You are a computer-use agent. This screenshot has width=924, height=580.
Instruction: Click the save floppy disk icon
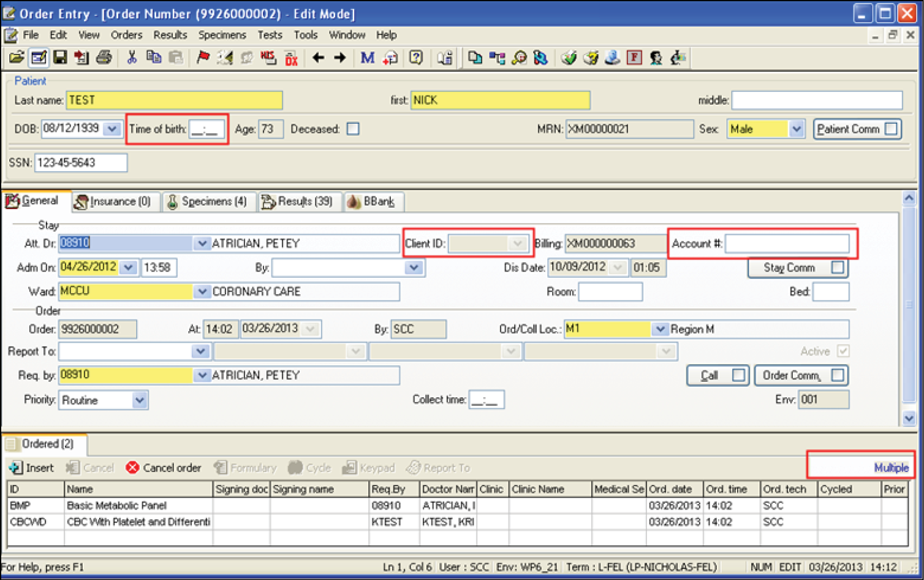coord(60,58)
